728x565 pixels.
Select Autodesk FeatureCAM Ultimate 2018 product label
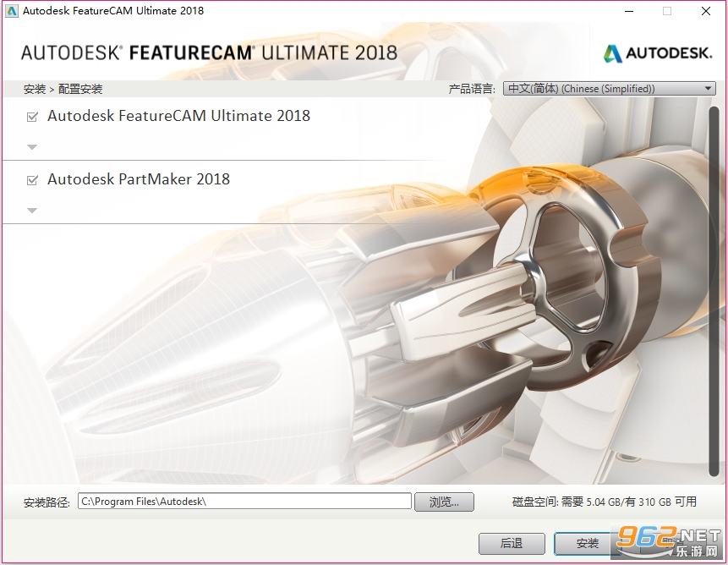[178, 116]
